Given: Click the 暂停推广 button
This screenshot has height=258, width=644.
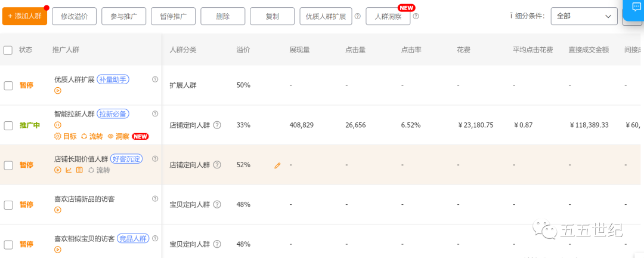Looking at the screenshot, I should [x=174, y=17].
